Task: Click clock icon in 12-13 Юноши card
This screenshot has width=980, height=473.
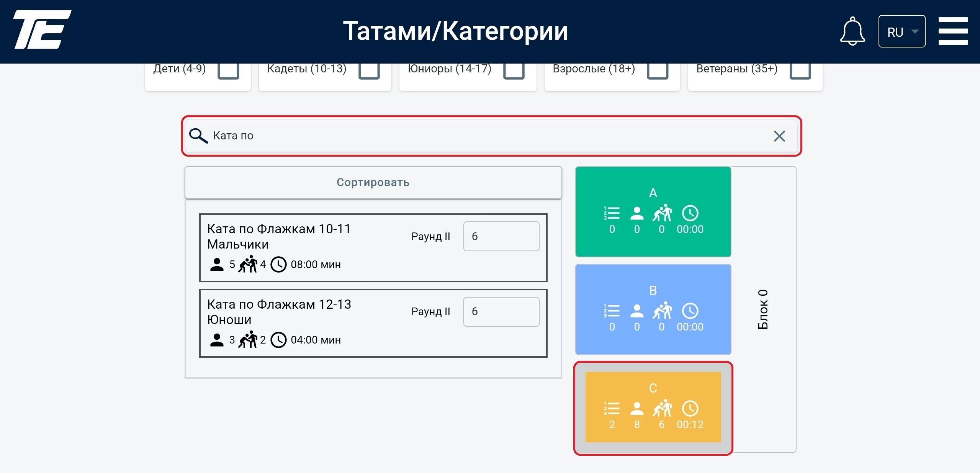Action: (x=278, y=340)
